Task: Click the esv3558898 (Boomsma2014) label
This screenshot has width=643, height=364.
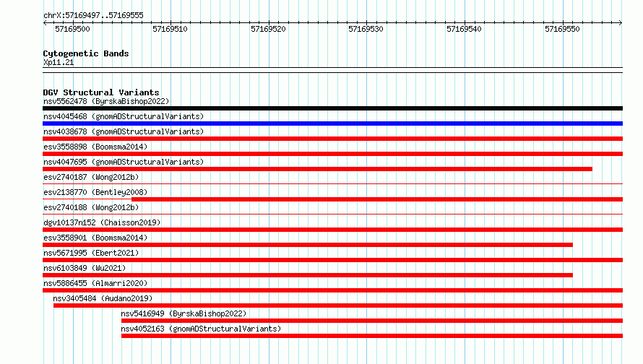Action: coord(95,147)
